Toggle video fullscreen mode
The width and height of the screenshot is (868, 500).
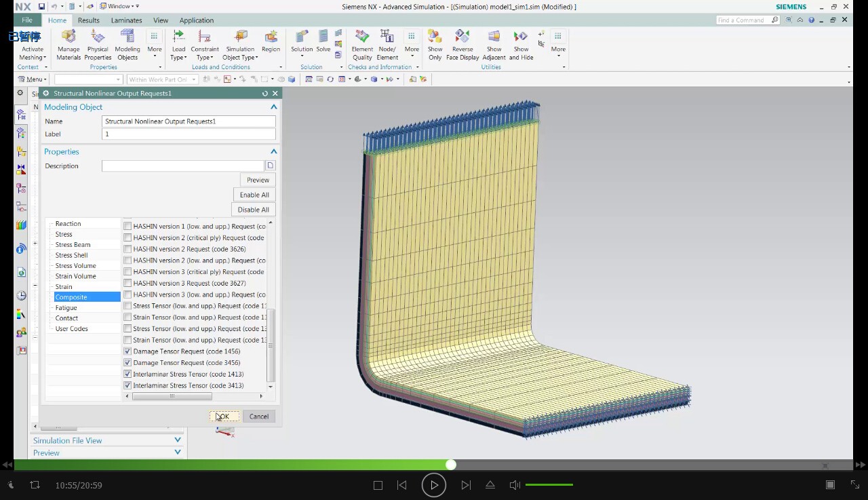(855, 484)
